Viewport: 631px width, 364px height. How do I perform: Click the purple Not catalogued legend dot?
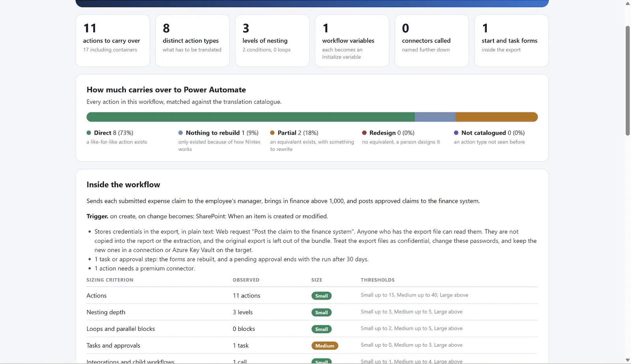click(x=456, y=133)
